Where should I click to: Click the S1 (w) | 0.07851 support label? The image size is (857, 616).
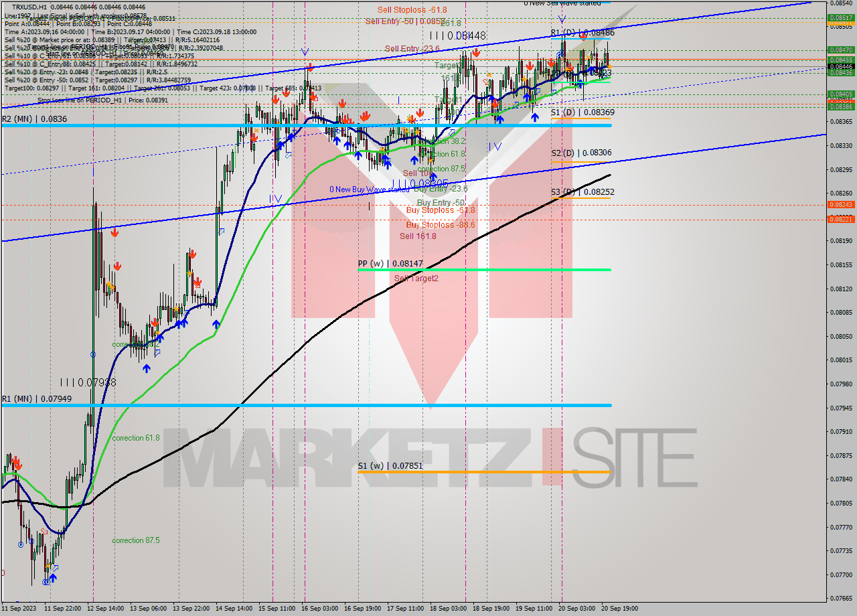390,465
